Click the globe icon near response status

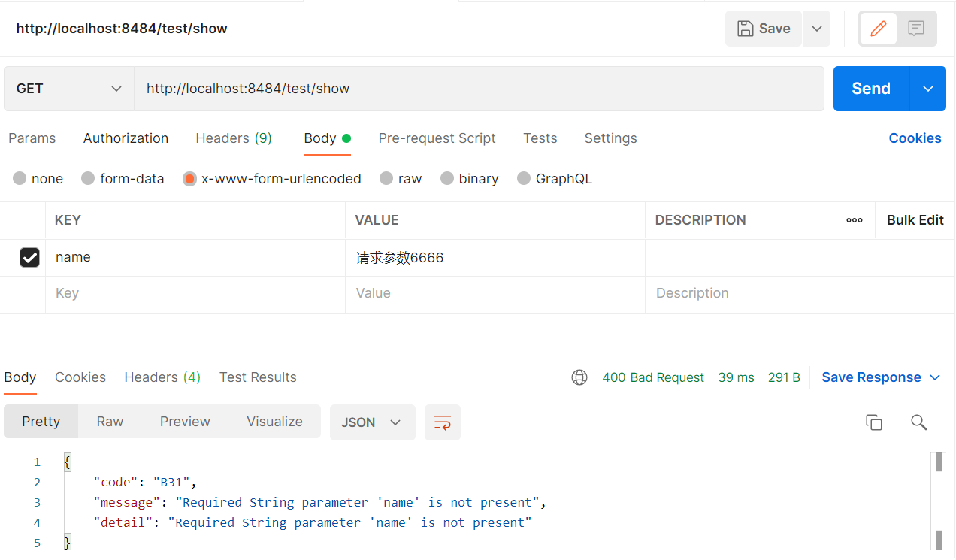tap(579, 377)
